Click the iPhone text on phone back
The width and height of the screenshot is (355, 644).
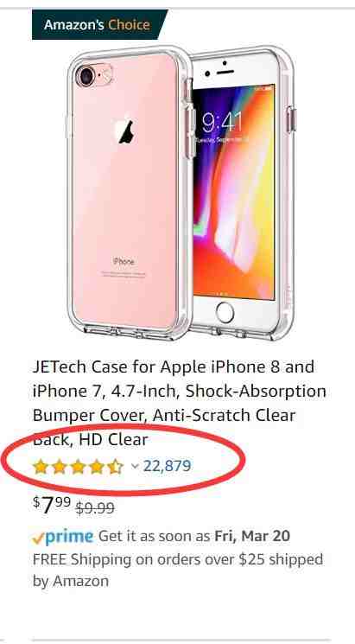click(124, 262)
